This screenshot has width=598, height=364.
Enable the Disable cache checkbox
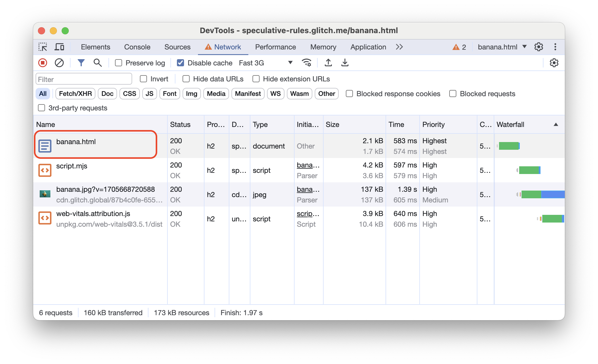coord(180,63)
